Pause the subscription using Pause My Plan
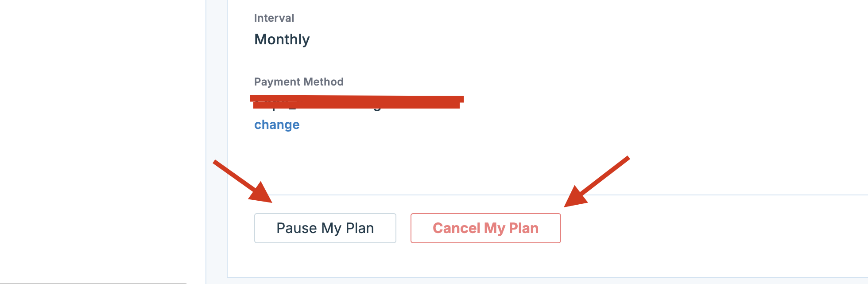The image size is (868, 284). click(325, 228)
